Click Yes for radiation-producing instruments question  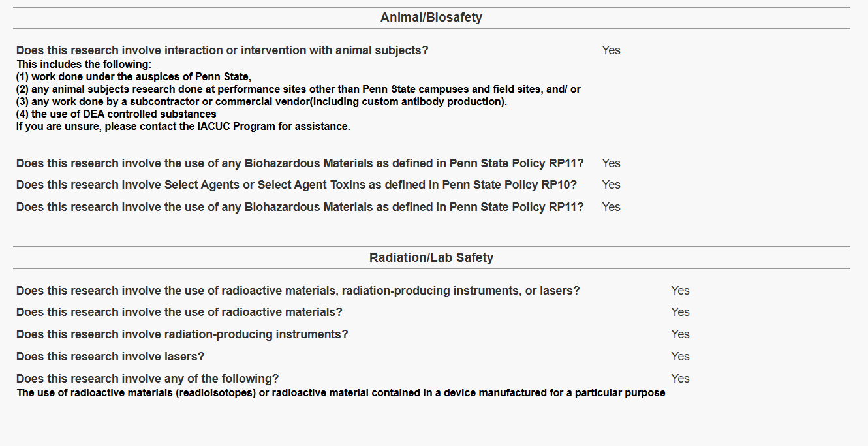680,334
